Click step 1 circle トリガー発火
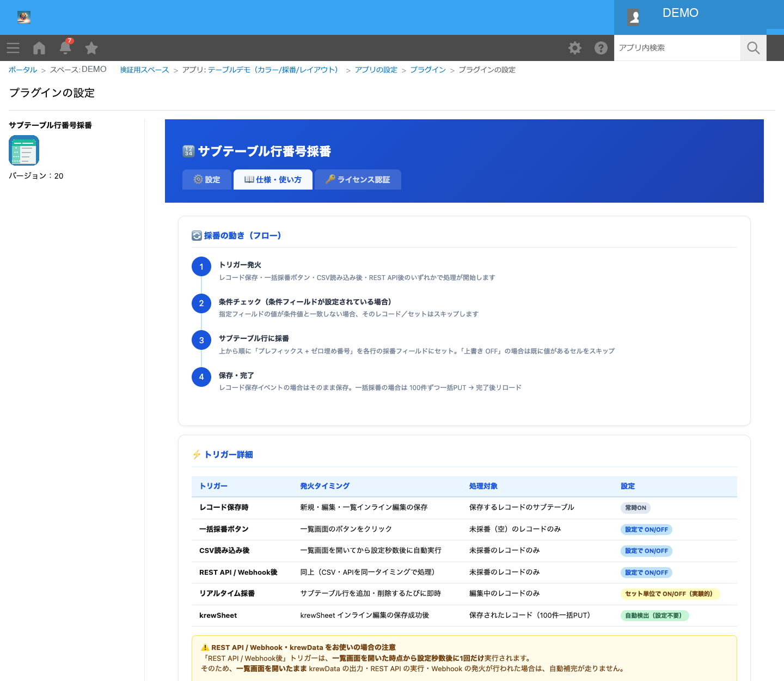The width and height of the screenshot is (784, 681). pyautogui.click(x=201, y=266)
